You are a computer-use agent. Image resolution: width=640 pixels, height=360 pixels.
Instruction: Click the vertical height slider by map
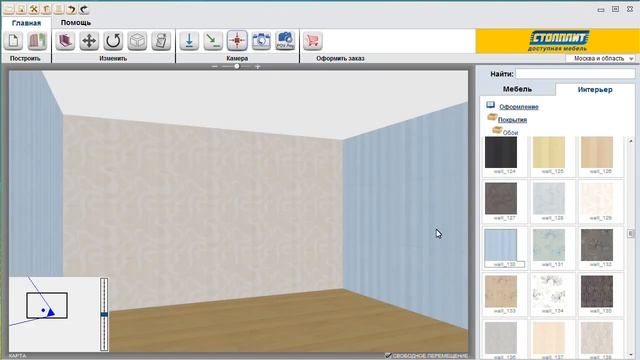point(104,314)
